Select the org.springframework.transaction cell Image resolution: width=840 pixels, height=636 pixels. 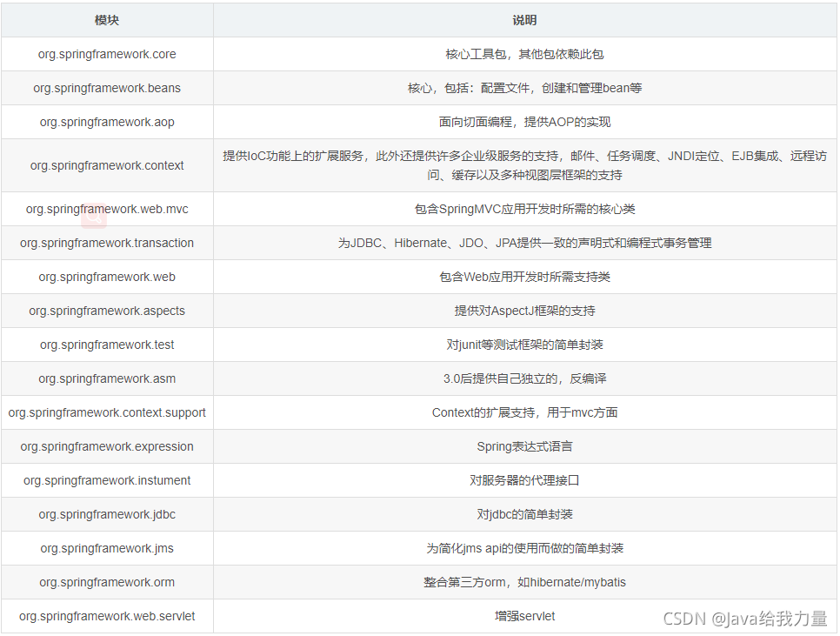[x=107, y=243]
